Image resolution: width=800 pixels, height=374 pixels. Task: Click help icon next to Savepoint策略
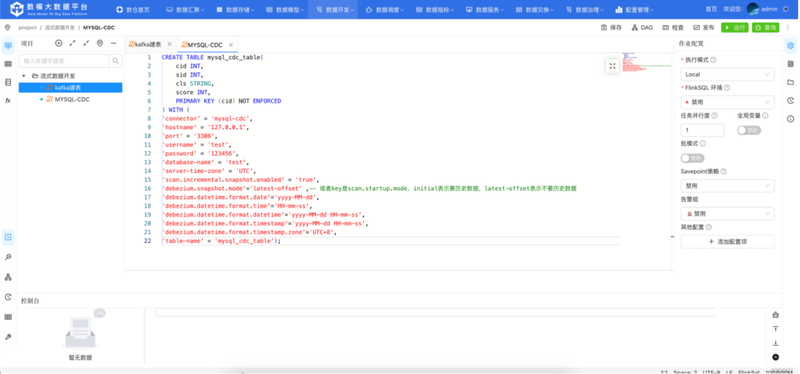click(723, 171)
